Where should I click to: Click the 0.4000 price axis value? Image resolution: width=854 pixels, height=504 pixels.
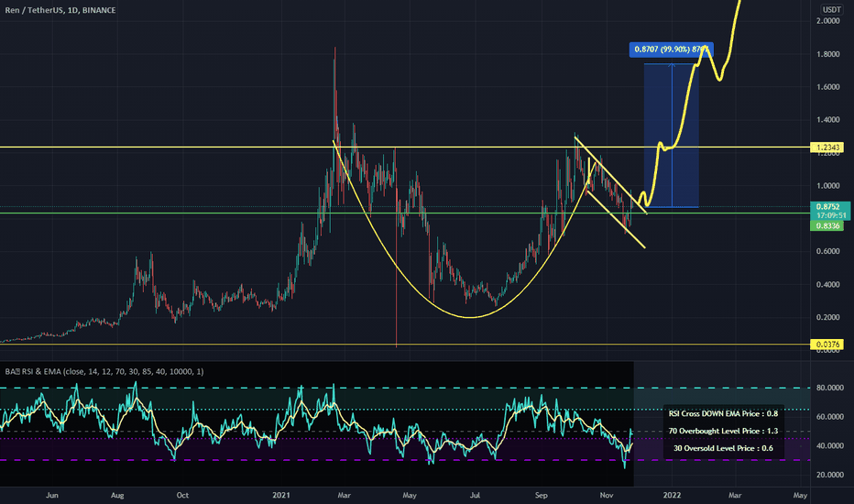[x=827, y=284]
